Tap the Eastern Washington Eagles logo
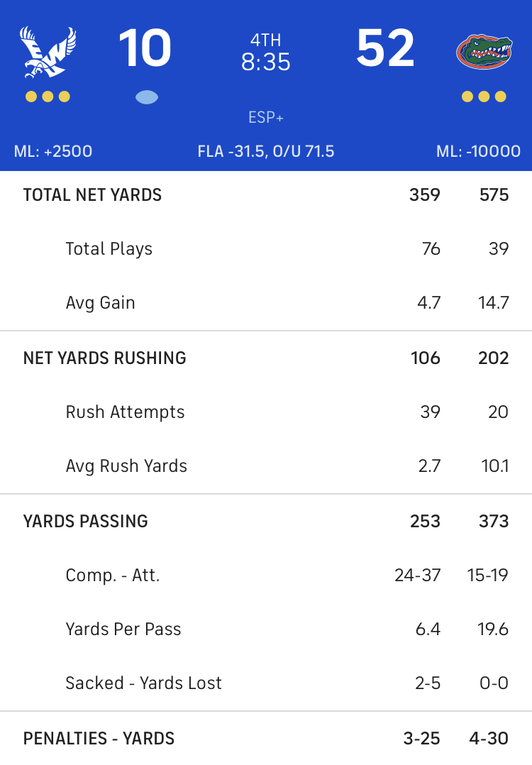 click(x=48, y=52)
